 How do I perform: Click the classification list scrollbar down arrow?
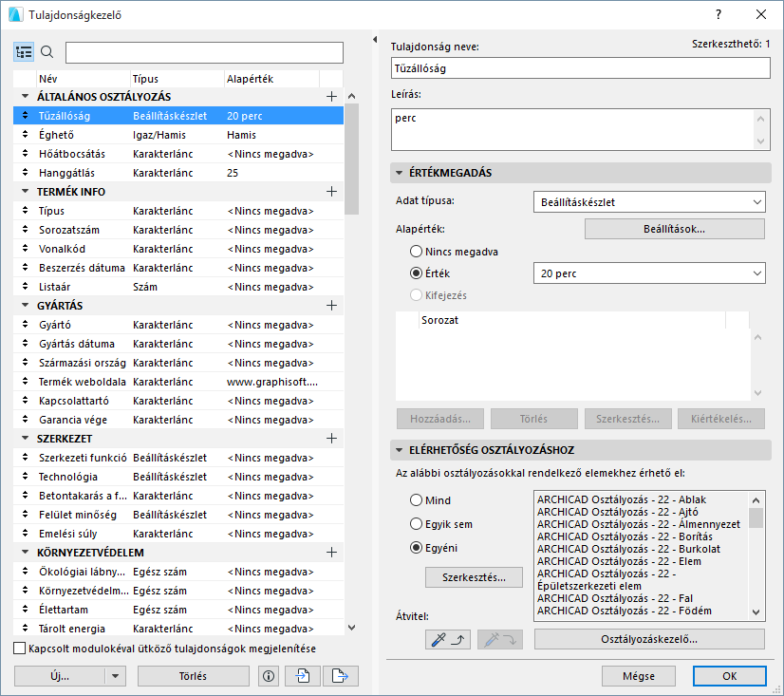(x=756, y=611)
